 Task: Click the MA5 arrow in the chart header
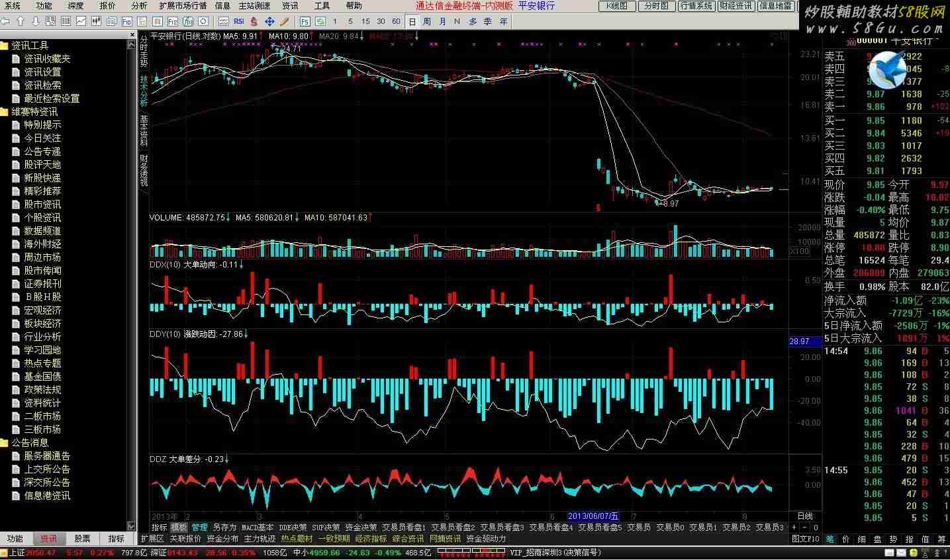pyautogui.click(x=261, y=36)
